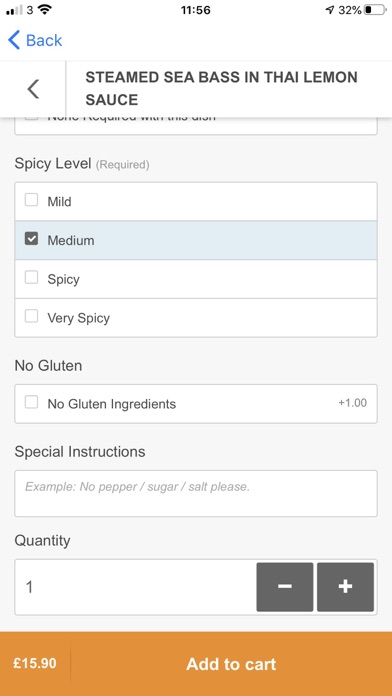The width and height of the screenshot is (392, 696).
Task: Tick the Very Spicy checkbox
Action: [x=31, y=316]
